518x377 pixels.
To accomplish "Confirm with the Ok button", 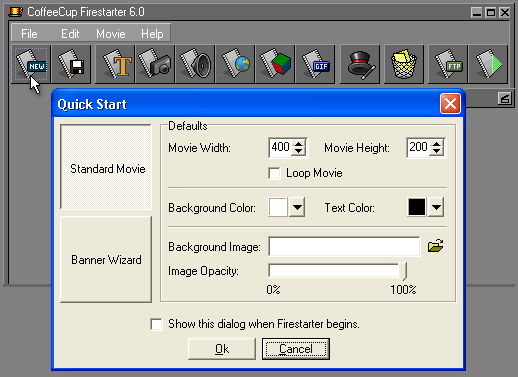I will tap(222, 349).
